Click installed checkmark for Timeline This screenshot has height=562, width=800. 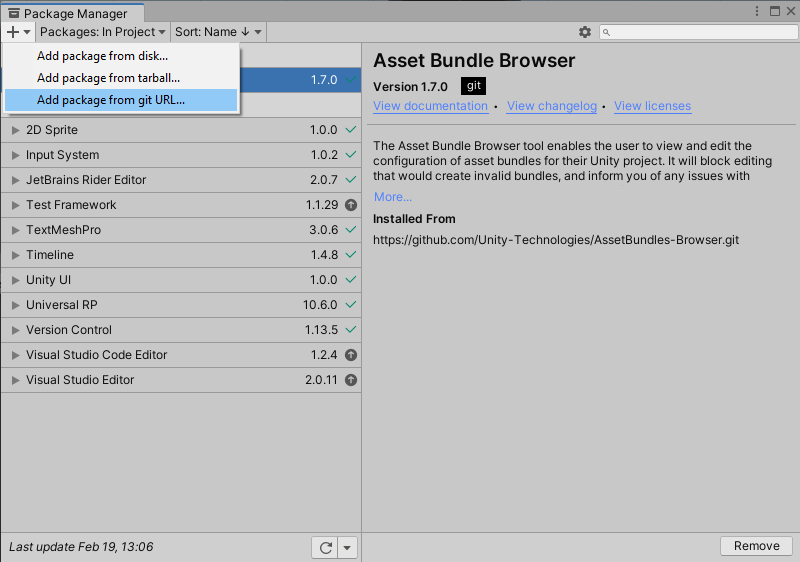(x=351, y=254)
